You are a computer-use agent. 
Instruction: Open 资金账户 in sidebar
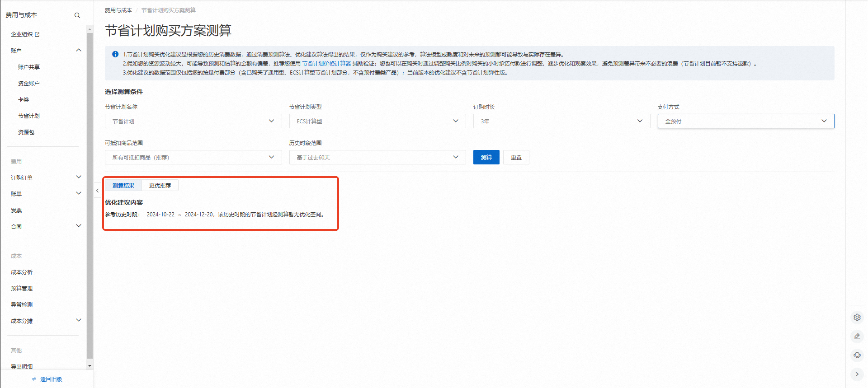(29, 83)
